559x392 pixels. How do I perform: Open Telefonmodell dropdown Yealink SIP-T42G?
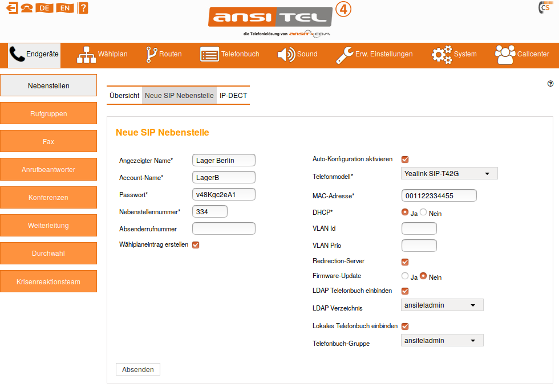coord(449,174)
